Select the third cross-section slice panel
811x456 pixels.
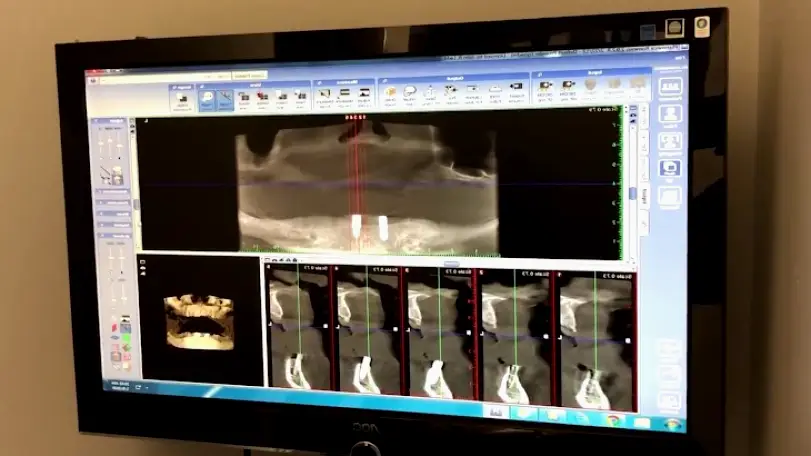[x=439, y=335]
